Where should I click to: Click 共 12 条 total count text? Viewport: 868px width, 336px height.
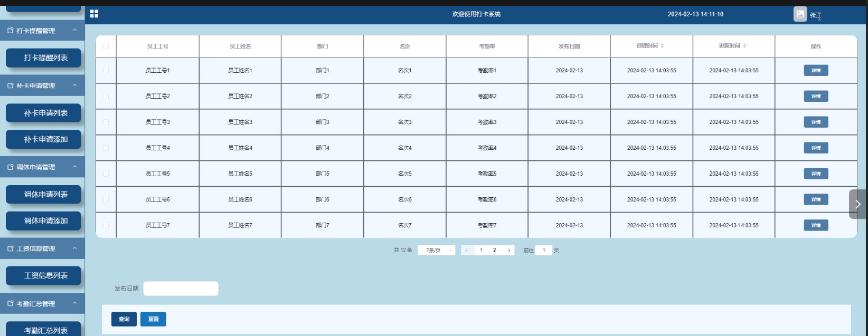pyautogui.click(x=403, y=250)
